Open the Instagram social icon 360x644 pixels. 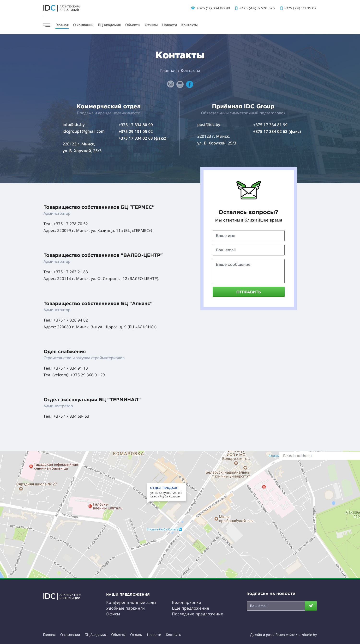click(x=180, y=84)
